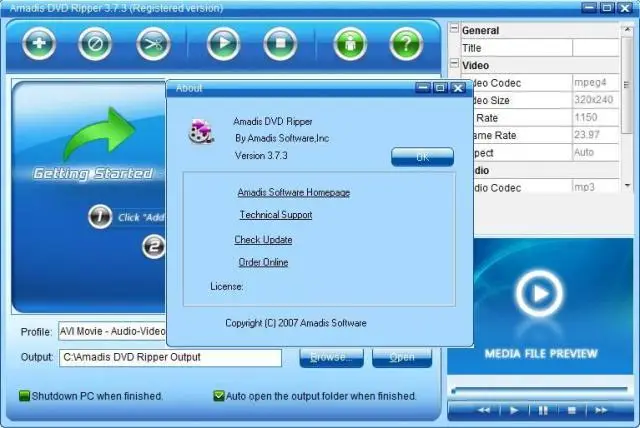The height and width of the screenshot is (428, 640).
Task: Select the Video Codec value mpeg4
Action: (x=596, y=82)
